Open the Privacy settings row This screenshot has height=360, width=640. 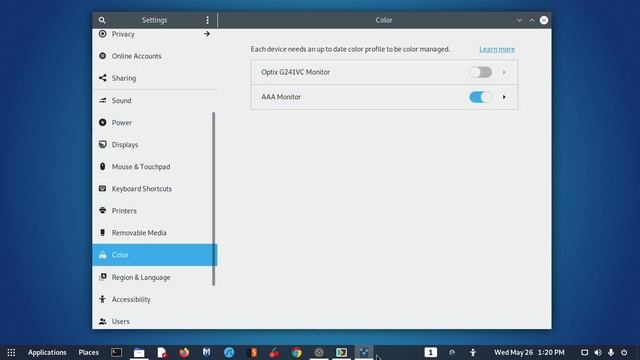(x=155, y=34)
